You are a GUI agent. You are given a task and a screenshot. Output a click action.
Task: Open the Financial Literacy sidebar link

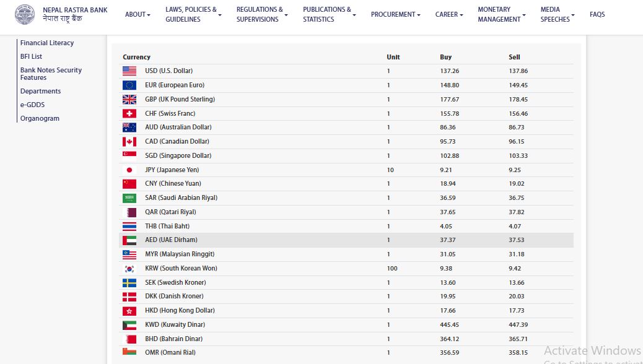tap(47, 43)
